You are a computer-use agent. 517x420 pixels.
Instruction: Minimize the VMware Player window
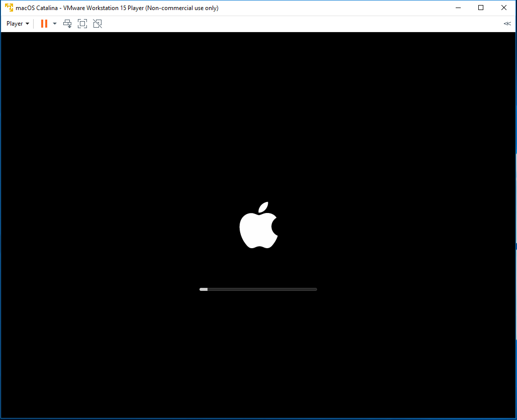click(x=458, y=8)
